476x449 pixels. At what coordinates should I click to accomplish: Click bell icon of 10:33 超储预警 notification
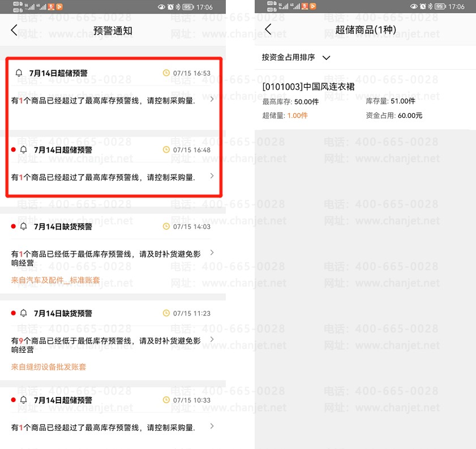point(23,400)
